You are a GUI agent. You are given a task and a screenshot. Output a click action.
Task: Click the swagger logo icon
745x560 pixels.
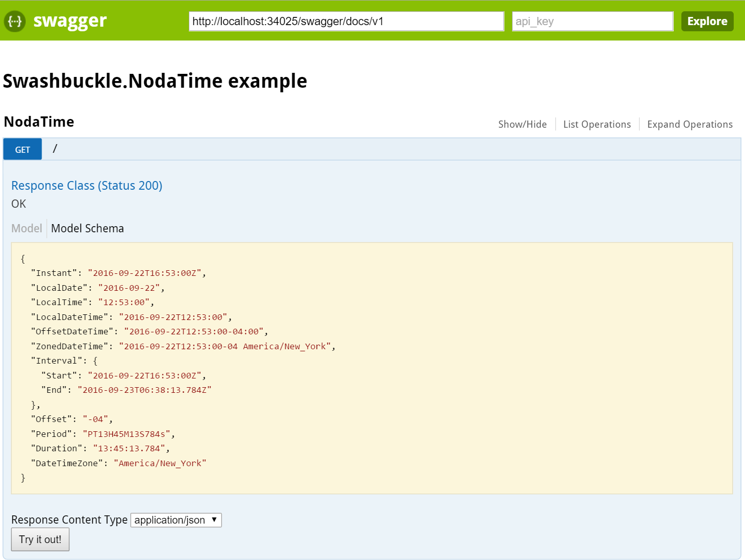[15, 21]
